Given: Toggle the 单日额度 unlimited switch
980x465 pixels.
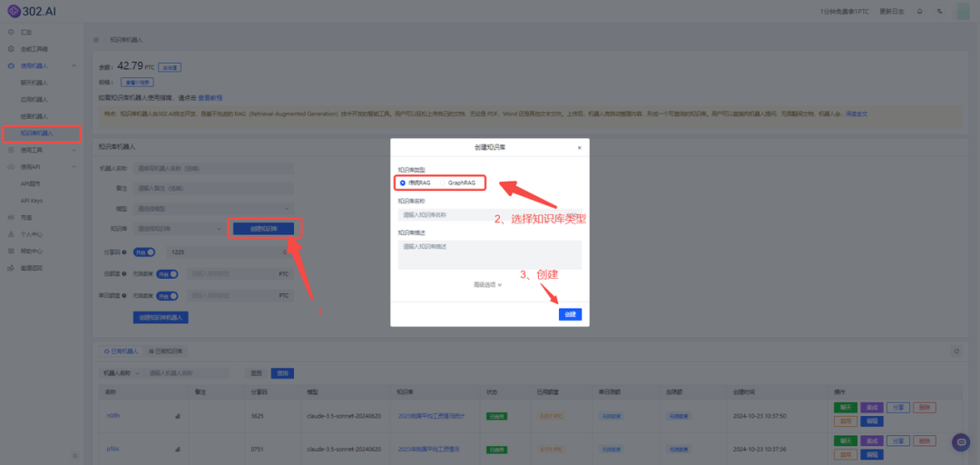Looking at the screenshot, I should [x=167, y=296].
